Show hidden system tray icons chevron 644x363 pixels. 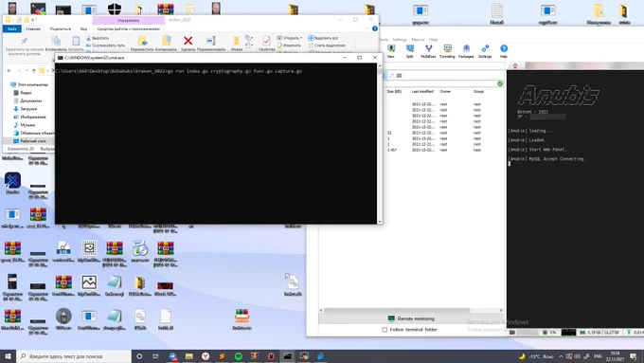561,356
